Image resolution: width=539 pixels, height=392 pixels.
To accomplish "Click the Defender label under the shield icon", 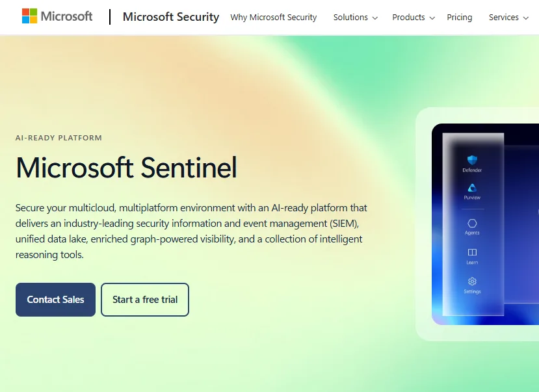I will pos(473,170).
